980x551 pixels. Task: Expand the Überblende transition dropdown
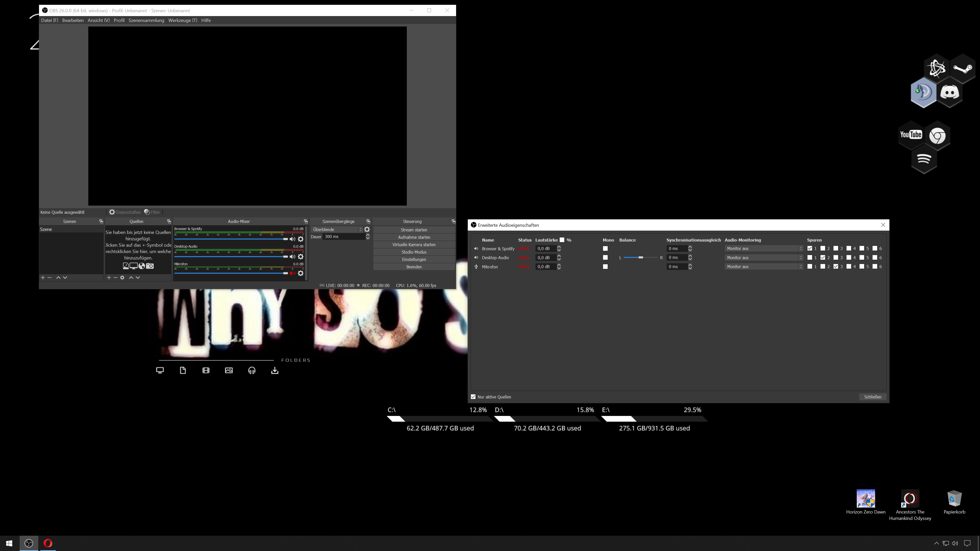point(337,230)
